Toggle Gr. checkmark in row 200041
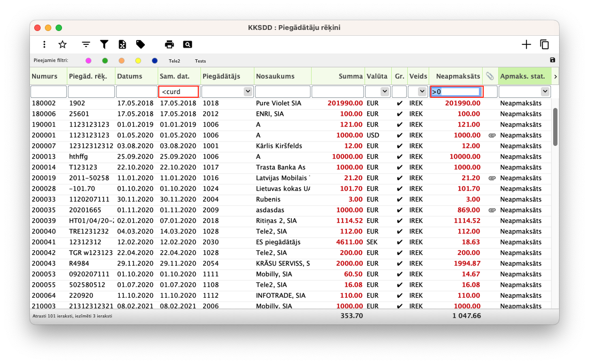589x364 pixels. (399, 242)
